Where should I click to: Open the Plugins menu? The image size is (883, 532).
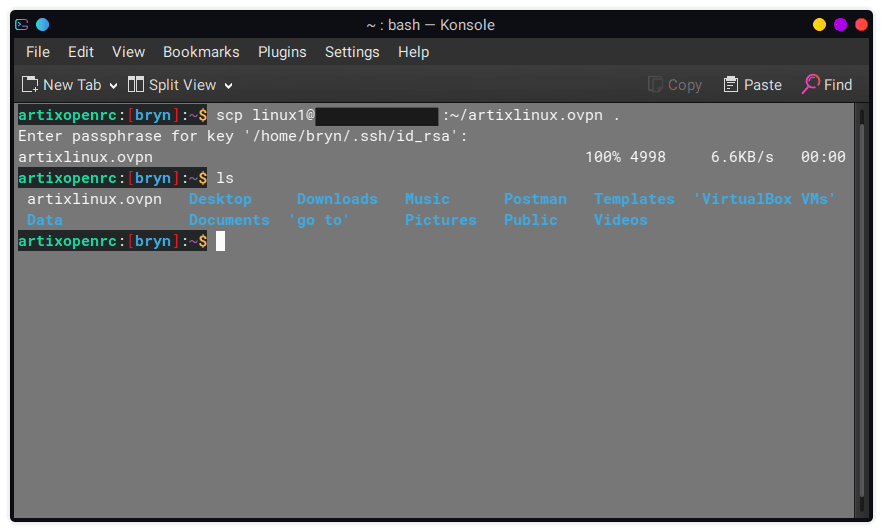click(x=282, y=52)
